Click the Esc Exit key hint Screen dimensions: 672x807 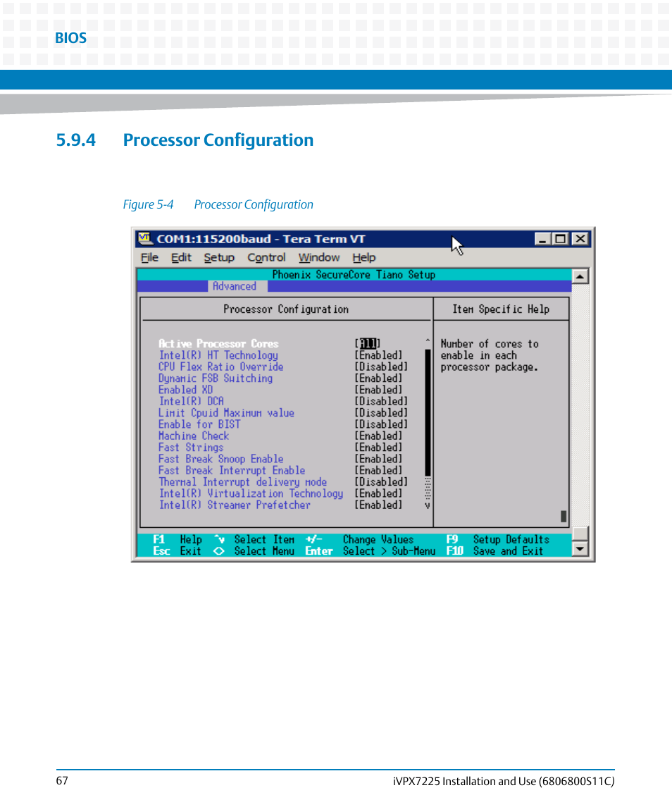point(178,550)
